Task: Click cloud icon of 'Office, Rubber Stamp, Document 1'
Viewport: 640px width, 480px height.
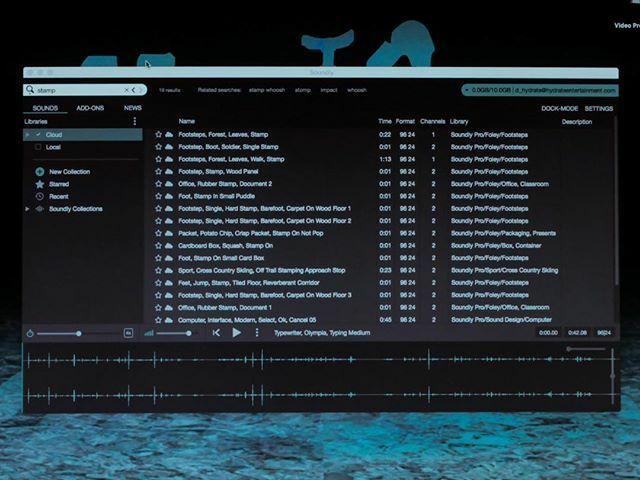Action: click(x=169, y=307)
